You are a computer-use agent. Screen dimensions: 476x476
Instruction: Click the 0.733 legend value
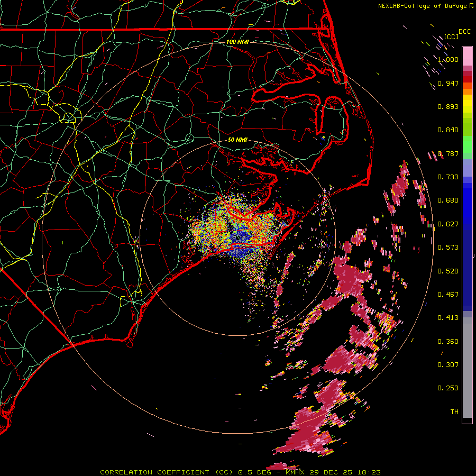click(x=448, y=177)
